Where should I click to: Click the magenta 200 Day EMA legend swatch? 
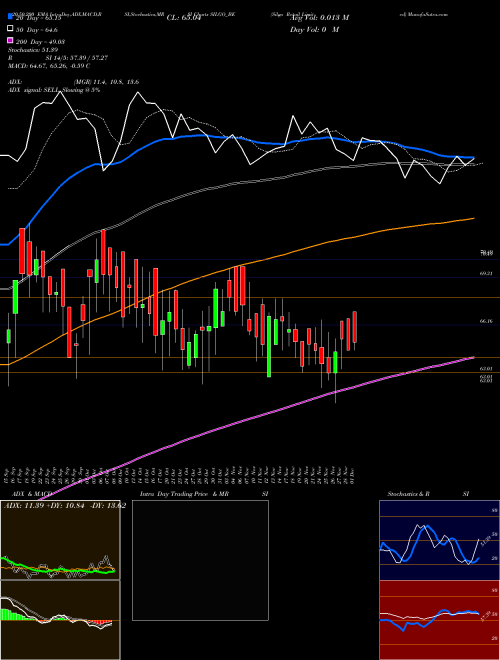[x=10, y=41]
